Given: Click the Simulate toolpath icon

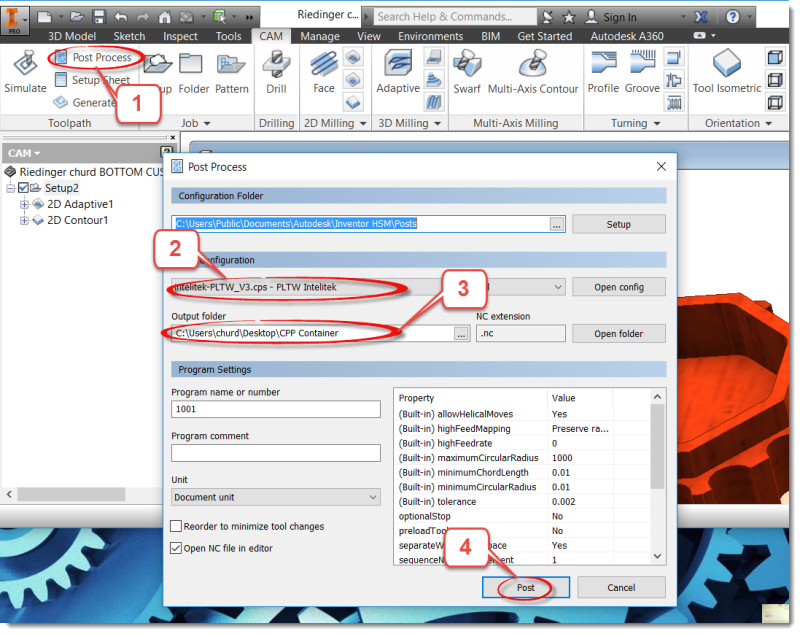Looking at the screenshot, I should tap(25, 70).
